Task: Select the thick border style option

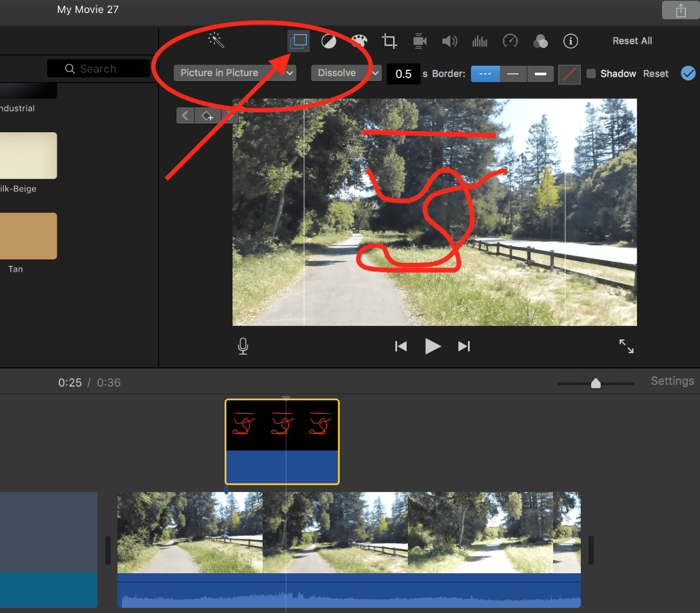Action: coord(539,74)
